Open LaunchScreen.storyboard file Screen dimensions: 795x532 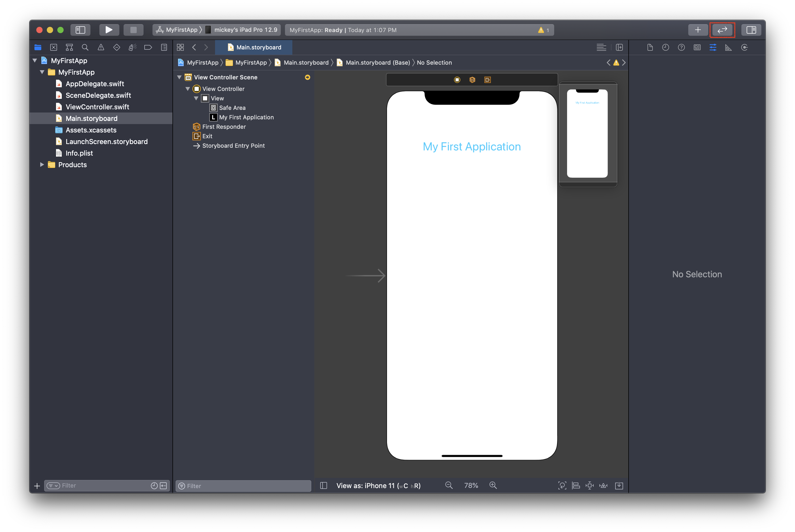coord(106,141)
